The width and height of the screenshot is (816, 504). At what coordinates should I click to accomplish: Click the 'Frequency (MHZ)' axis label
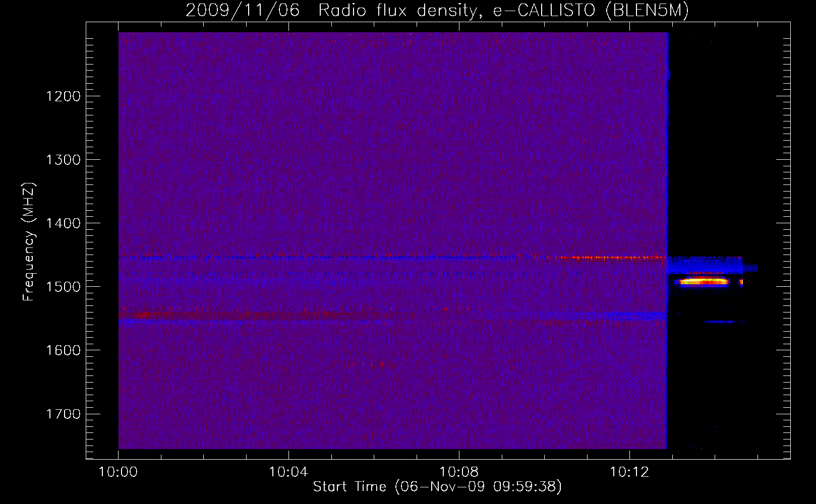click(x=29, y=242)
